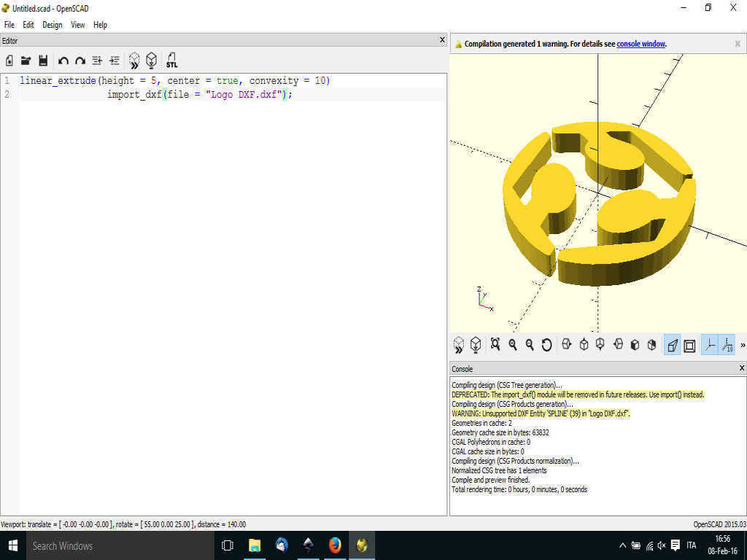Click the Unsupported DXF Entity warning line

tap(541, 414)
